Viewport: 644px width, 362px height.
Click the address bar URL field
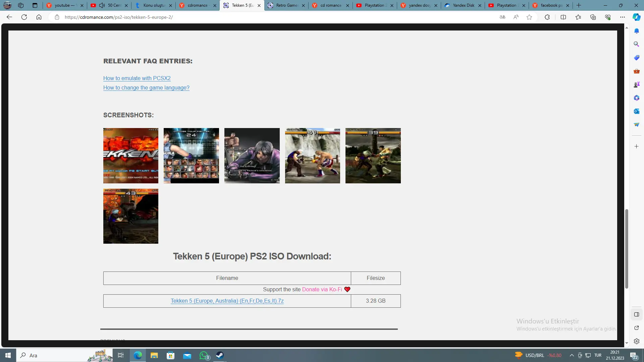click(275, 17)
